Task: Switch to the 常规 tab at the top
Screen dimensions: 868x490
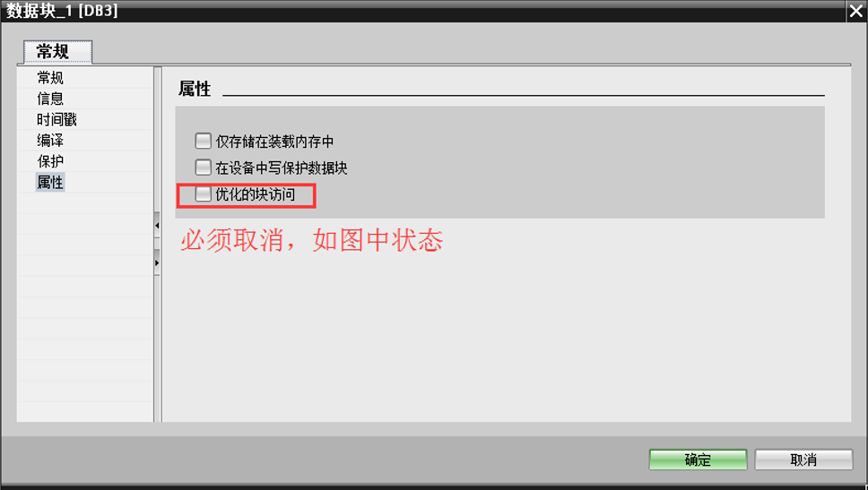Action: tap(57, 52)
